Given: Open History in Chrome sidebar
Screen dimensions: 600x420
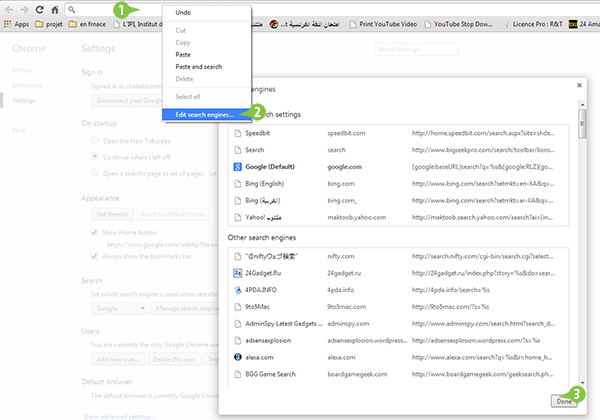Looking at the screenshot, I should (x=23, y=70).
